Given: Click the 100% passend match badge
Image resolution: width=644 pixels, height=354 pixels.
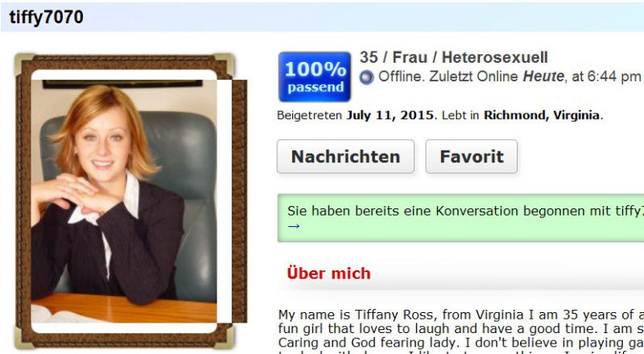Looking at the screenshot, I should click(315, 76).
